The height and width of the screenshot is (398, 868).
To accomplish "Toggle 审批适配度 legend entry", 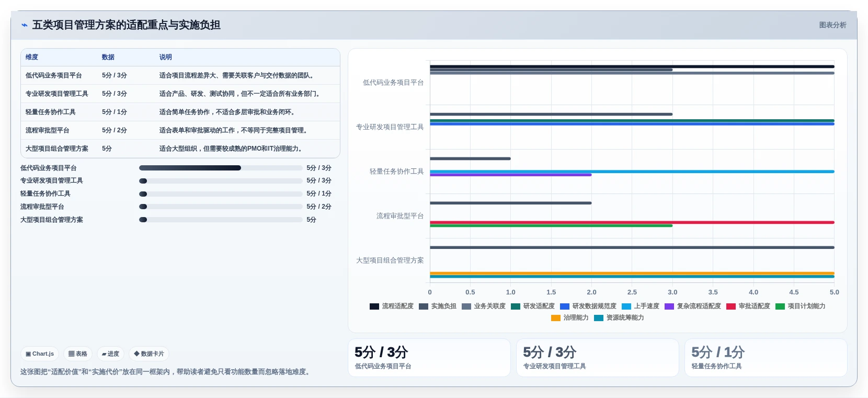I will click(x=748, y=306).
